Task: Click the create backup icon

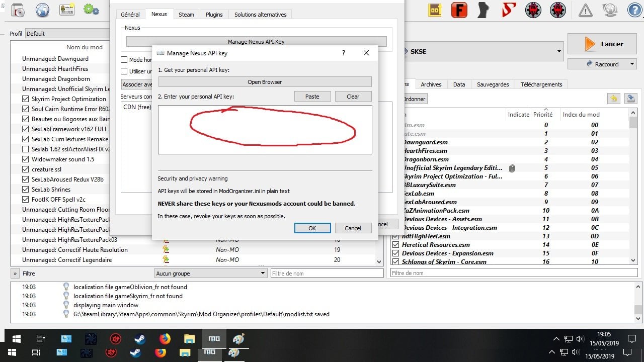Action: point(630,99)
